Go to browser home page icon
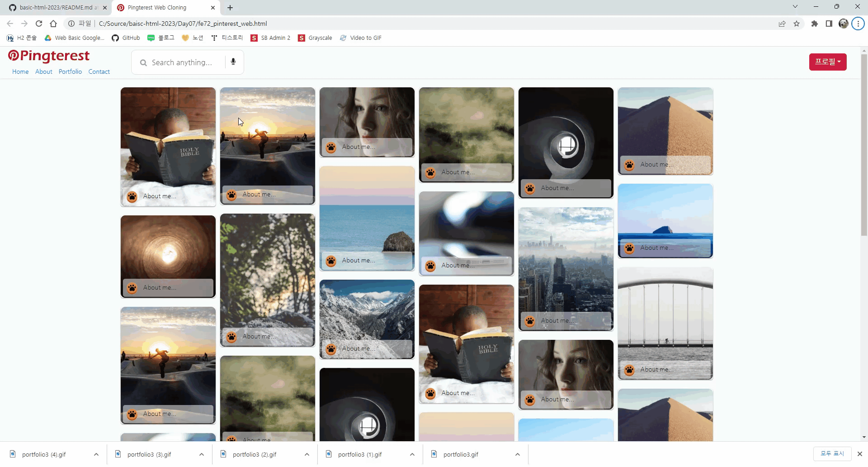 click(x=53, y=24)
